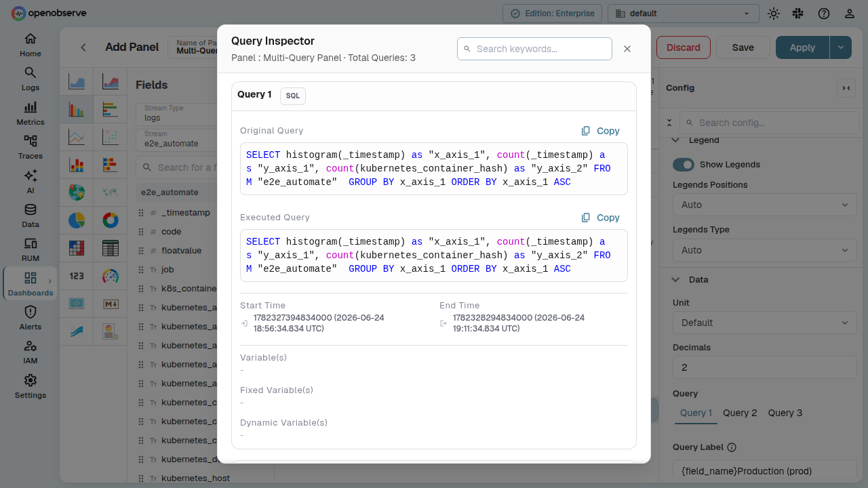Open the default organization dropdown

pos(684,14)
